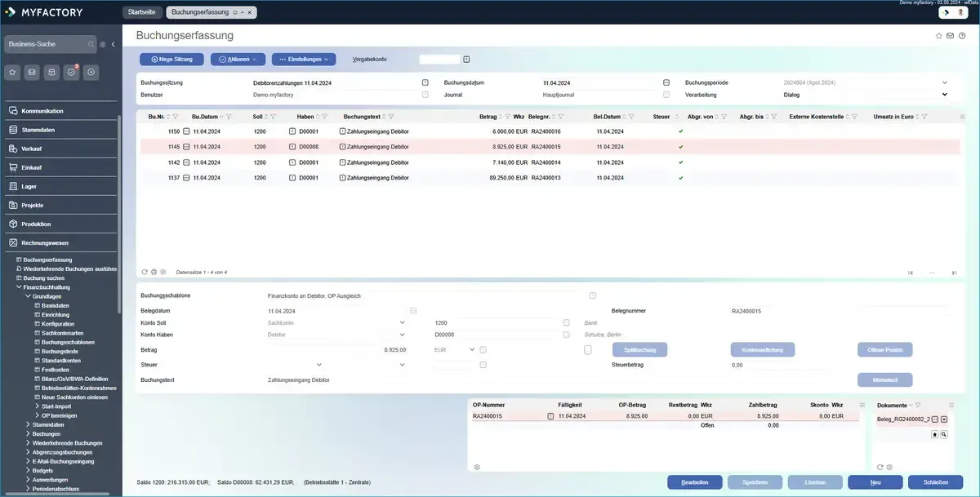Open the Verarbeitung dropdown
The width and height of the screenshot is (980, 497).
click(945, 95)
